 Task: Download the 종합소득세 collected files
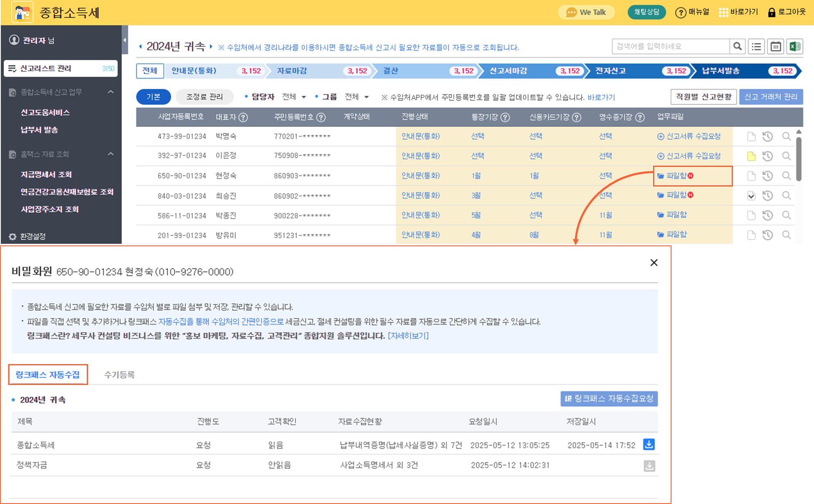click(649, 444)
